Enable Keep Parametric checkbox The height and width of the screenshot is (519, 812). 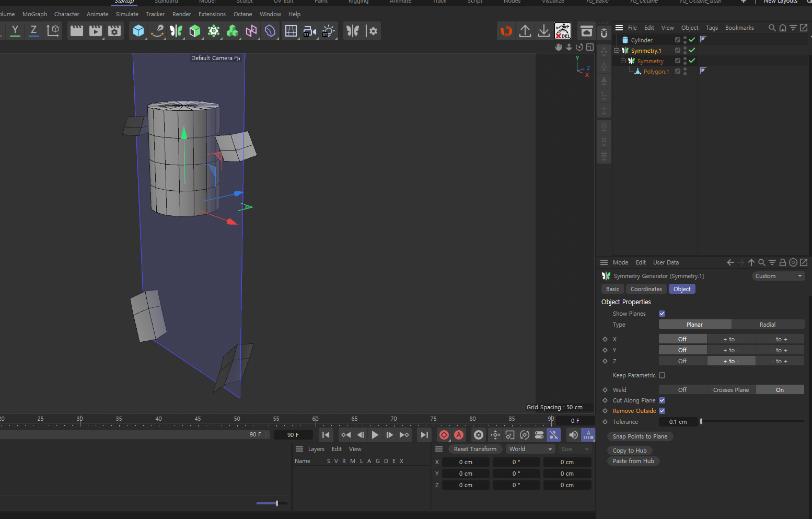click(x=662, y=375)
